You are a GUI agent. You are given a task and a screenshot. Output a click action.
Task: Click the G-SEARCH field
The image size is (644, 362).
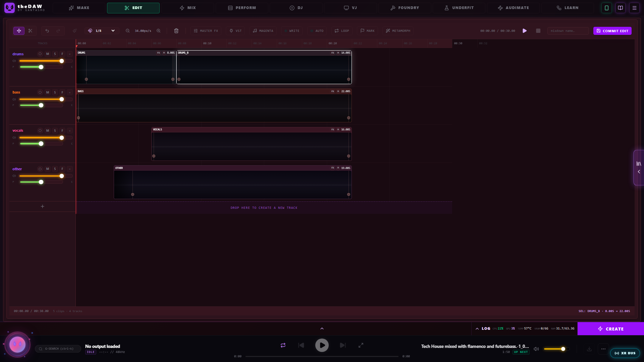point(58,349)
